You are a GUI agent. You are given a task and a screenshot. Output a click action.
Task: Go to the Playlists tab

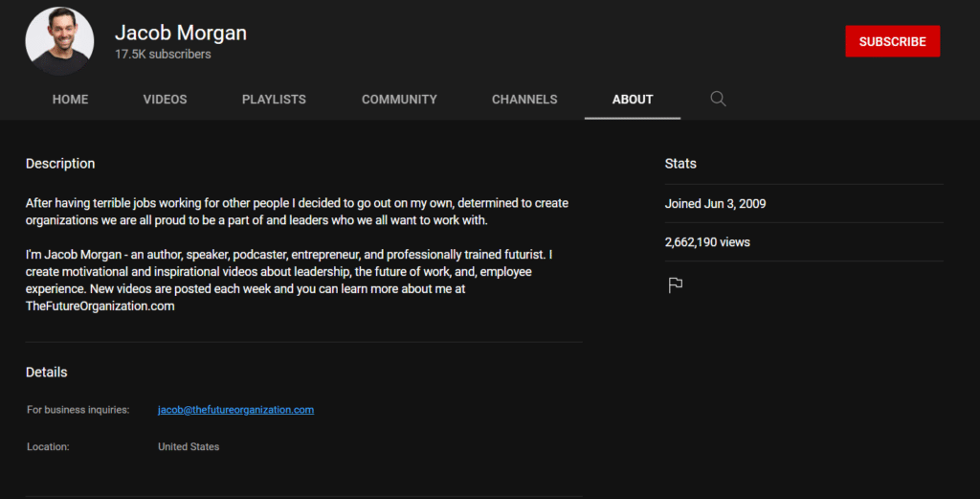tap(274, 100)
